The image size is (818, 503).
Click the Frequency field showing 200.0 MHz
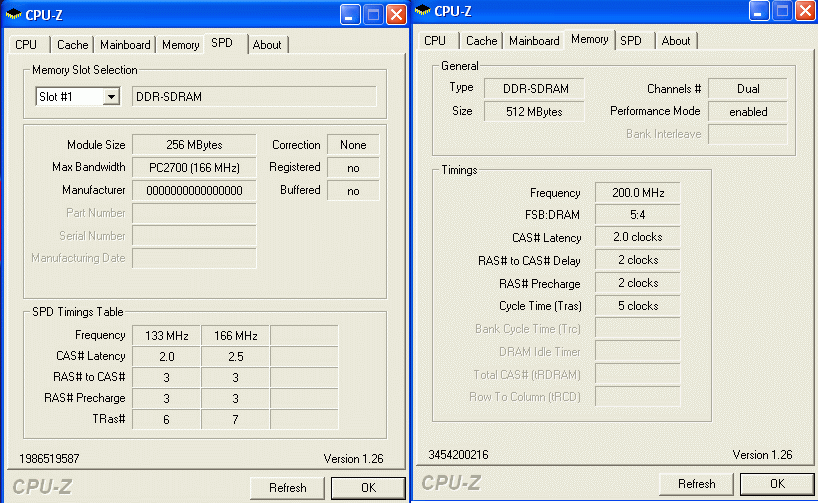pyautogui.click(x=637, y=193)
